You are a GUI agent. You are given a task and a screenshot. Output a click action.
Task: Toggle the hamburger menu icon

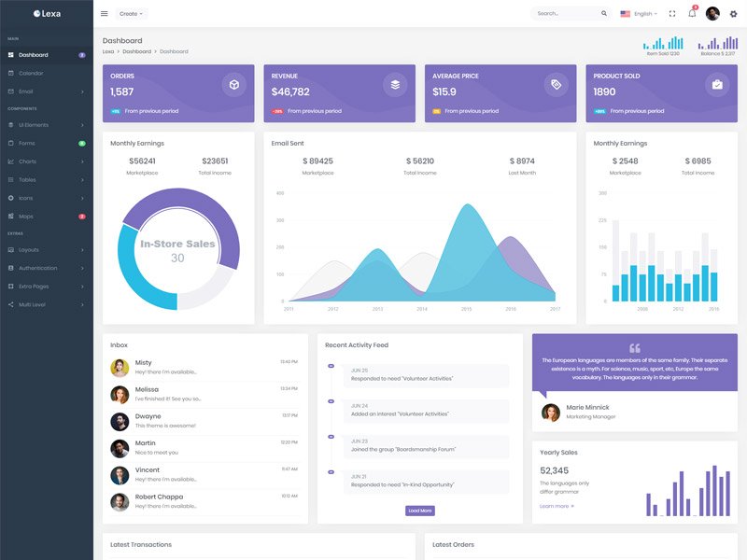tap(105, 14)
